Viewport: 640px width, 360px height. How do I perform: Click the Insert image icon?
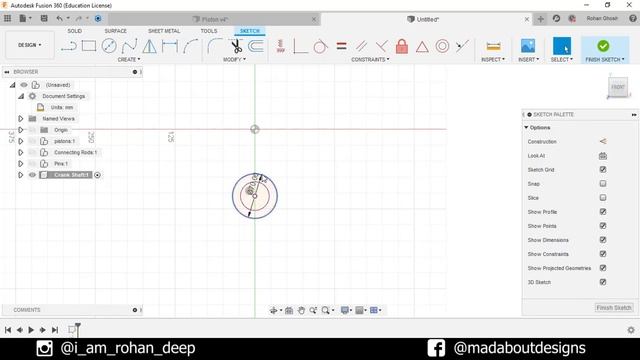click(x=528, y=46)
